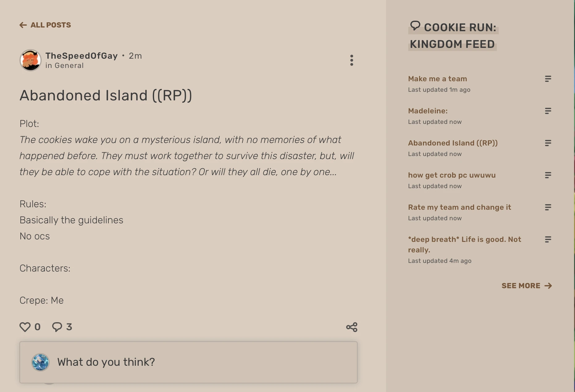Image resolution: width=575 pixels, height=392 pixels.
Task: Click the share icon below the post
Action: [x=351, y=327]
